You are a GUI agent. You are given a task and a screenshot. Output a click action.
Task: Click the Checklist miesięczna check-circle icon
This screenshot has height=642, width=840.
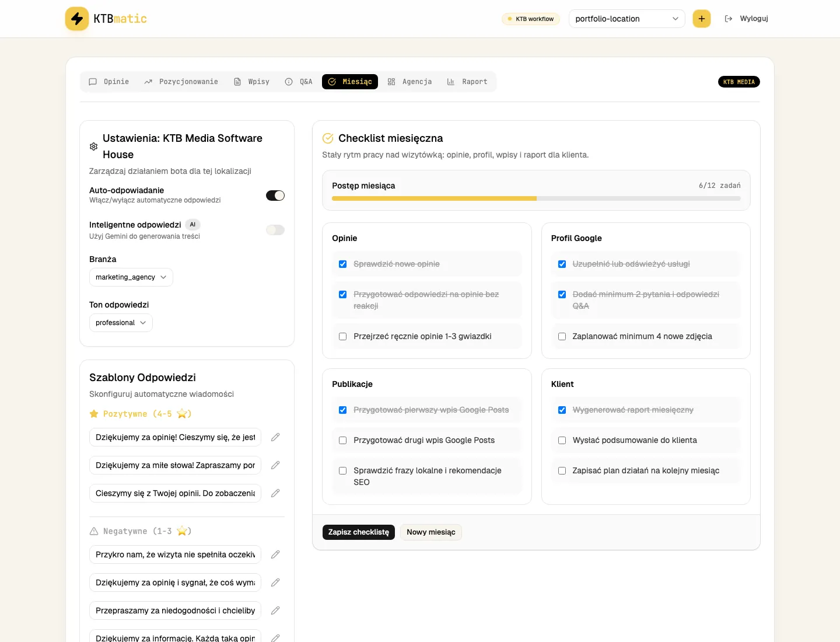click(x=328, y=138)
